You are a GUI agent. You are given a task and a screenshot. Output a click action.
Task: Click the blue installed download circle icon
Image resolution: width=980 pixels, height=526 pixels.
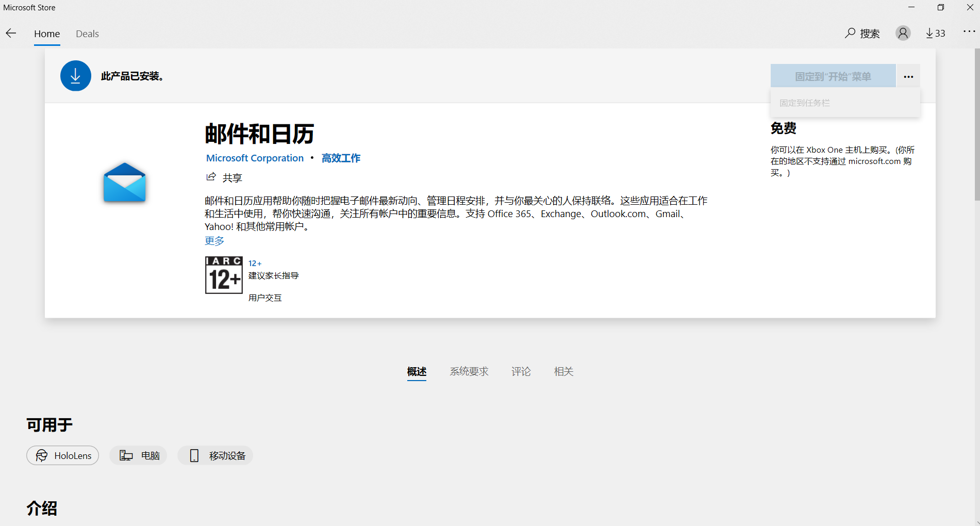(x=76, y=76)
